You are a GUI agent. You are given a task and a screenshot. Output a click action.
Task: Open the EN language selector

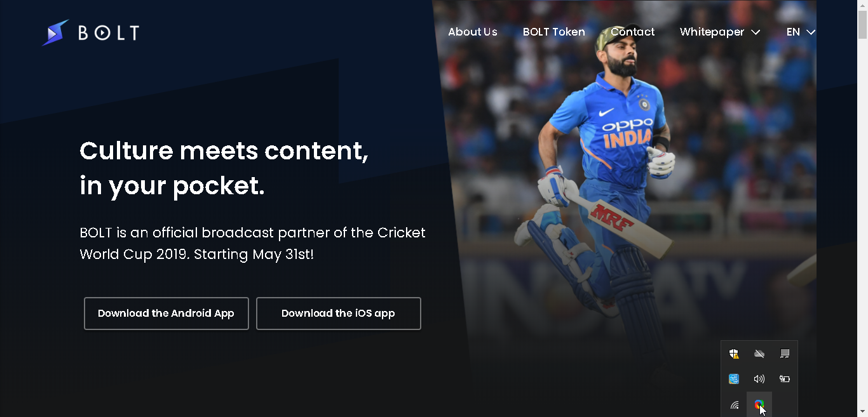coord(801,32)
